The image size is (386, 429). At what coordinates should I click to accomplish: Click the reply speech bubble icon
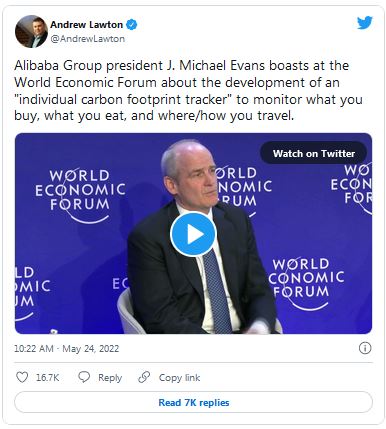84,377
